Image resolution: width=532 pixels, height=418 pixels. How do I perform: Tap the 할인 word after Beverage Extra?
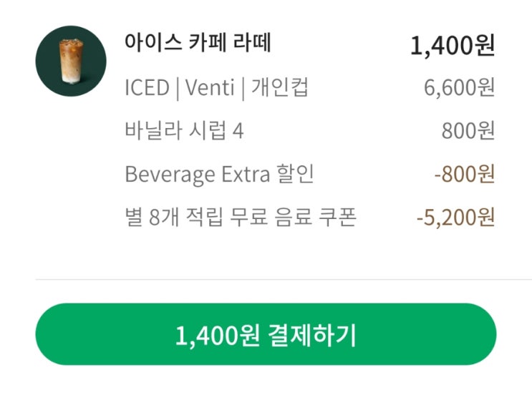(x=295, y=175)
